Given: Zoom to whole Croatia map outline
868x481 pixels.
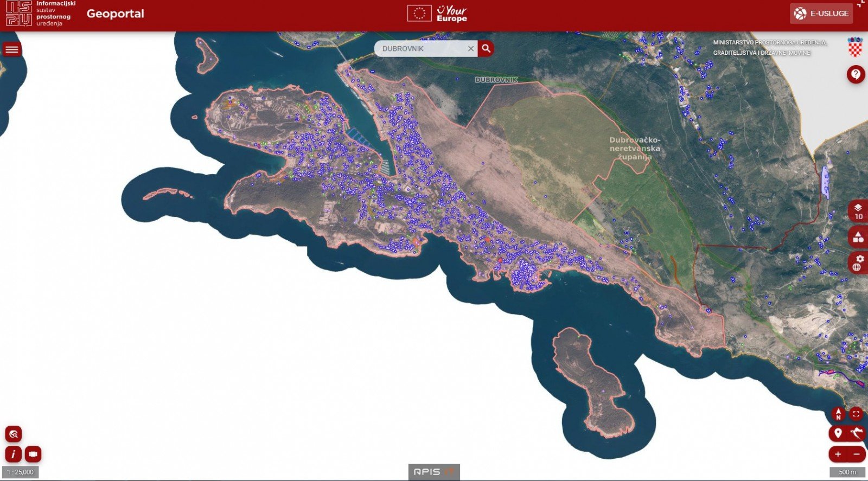Looking at the screenshot, I should (857, 433).
